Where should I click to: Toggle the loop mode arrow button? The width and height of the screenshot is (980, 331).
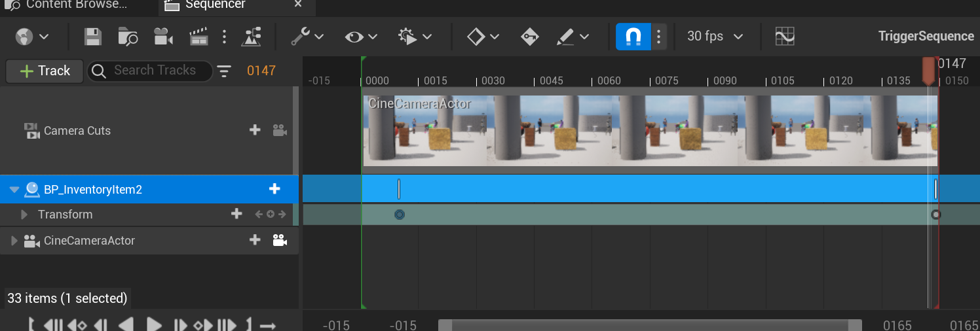point(267,325)
